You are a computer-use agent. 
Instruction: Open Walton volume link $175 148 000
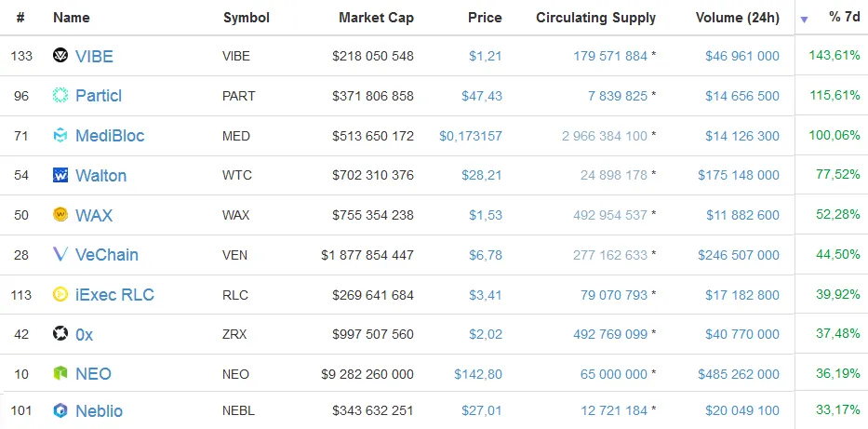[x=739, y=176]
